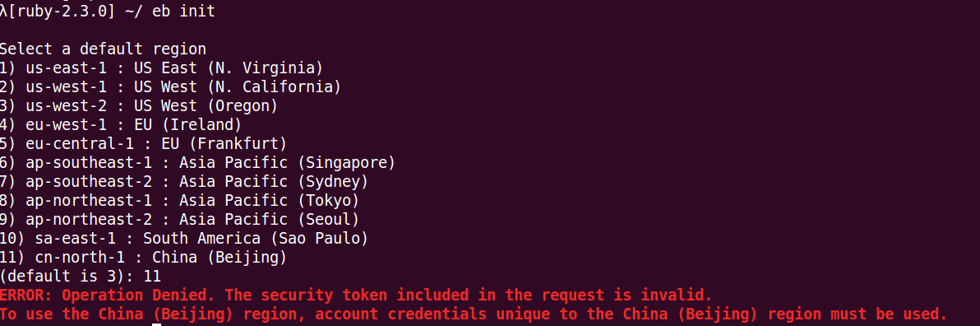Screen dimensions: 980x326
Task: Click the typed number 11 after default prompt
Action: [152, 276]
